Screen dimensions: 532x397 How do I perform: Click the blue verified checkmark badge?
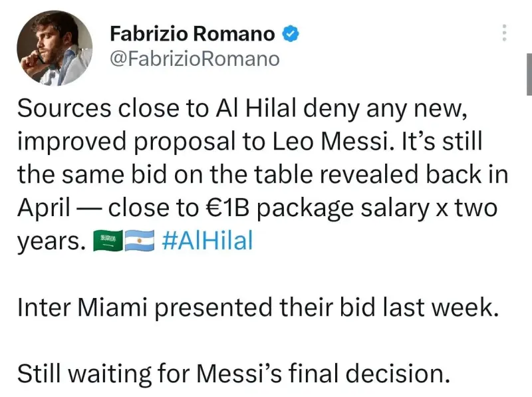tap(291, 34)
